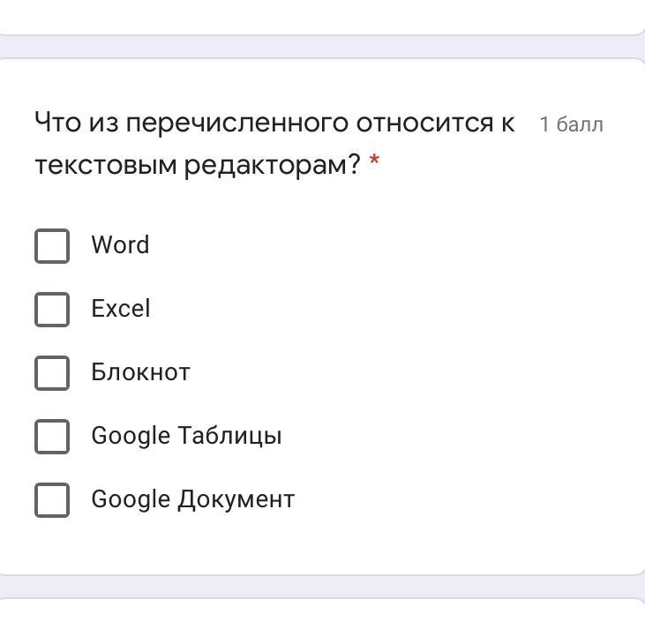Click the word "Что" starting the question

(x=57, y=123)
